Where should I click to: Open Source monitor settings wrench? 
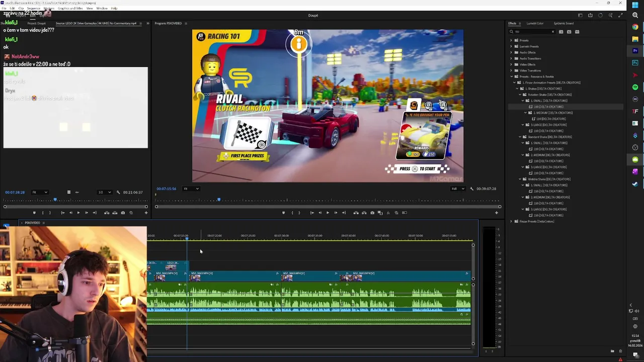(x=118, y=192)
